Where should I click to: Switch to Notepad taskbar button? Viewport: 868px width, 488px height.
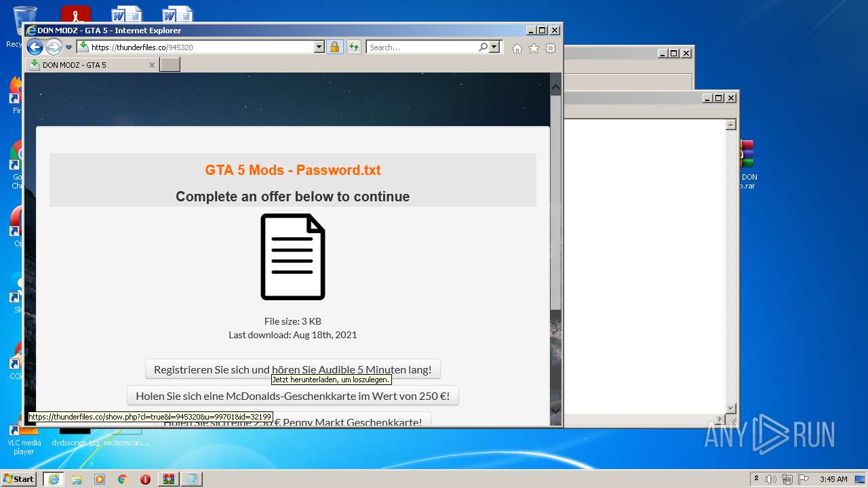pyautogui.click(x=192, y=479)
